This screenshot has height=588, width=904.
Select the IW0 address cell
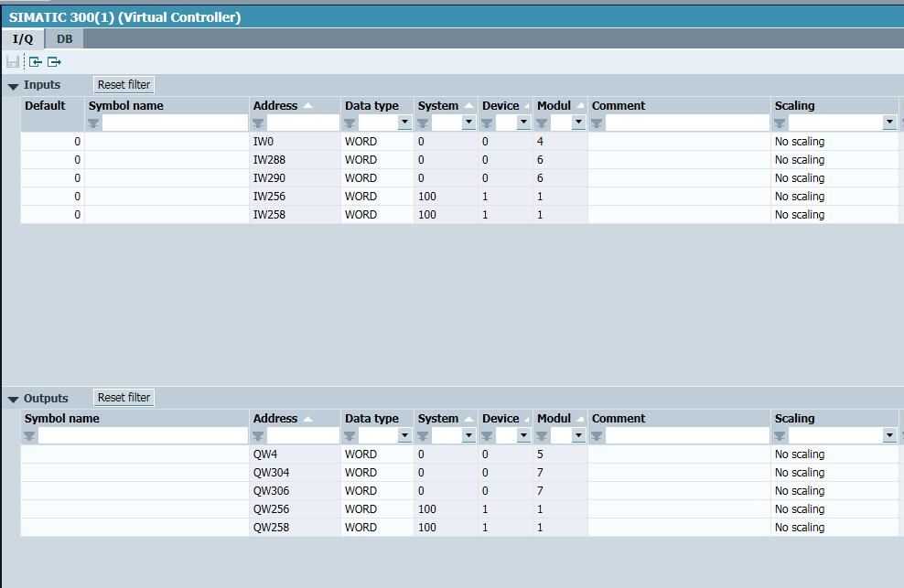[295, 141]
